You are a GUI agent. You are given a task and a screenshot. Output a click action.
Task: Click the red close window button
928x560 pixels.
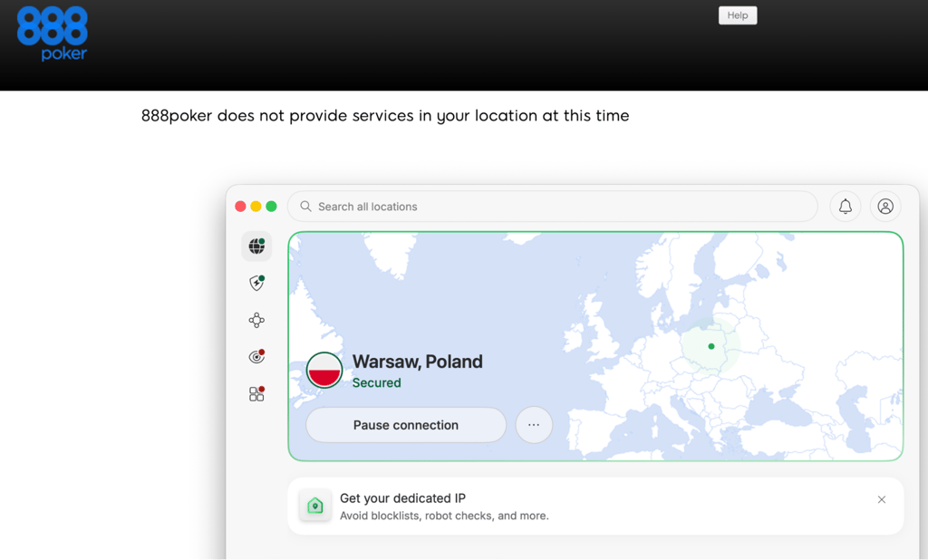[240, 206]
